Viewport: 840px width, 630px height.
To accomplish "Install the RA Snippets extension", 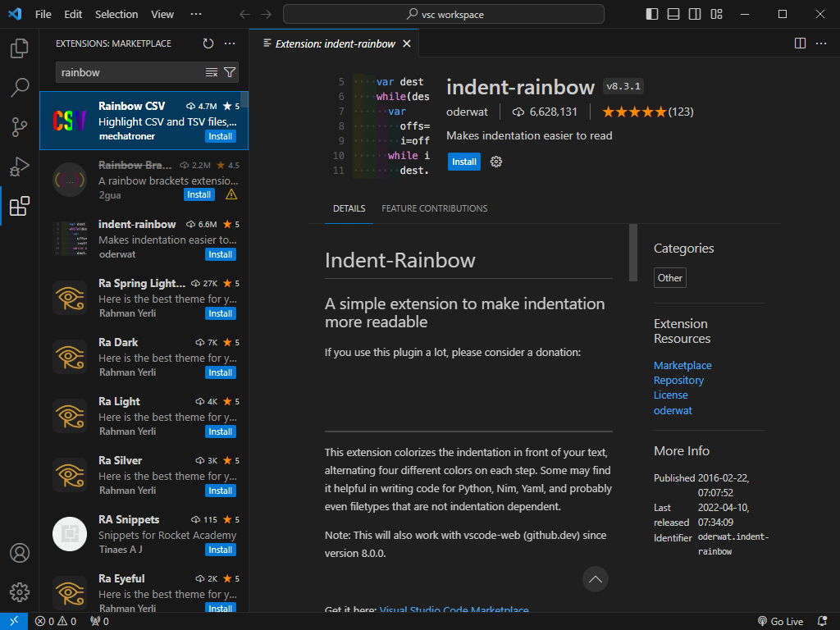I will (x=220, y=550).
